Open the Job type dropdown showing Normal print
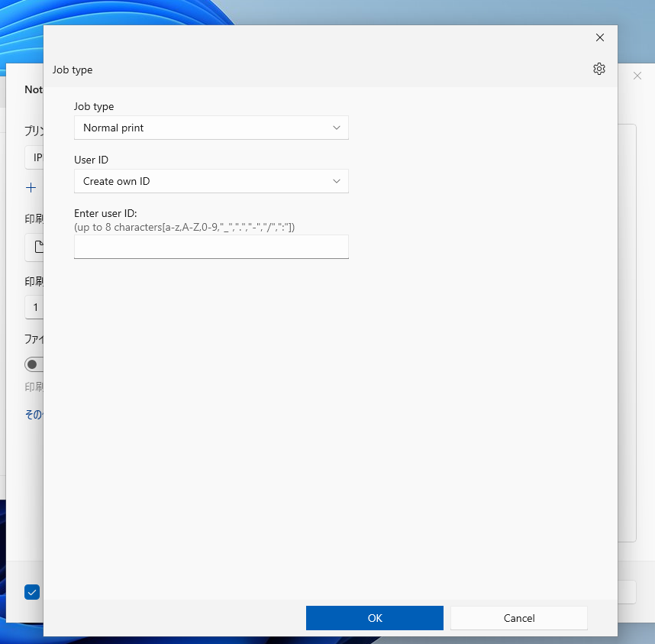655x644 pixels. point(211,128)
